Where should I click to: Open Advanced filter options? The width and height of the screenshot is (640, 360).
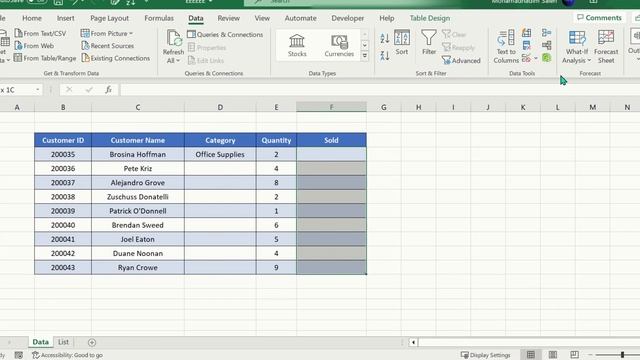461,60
